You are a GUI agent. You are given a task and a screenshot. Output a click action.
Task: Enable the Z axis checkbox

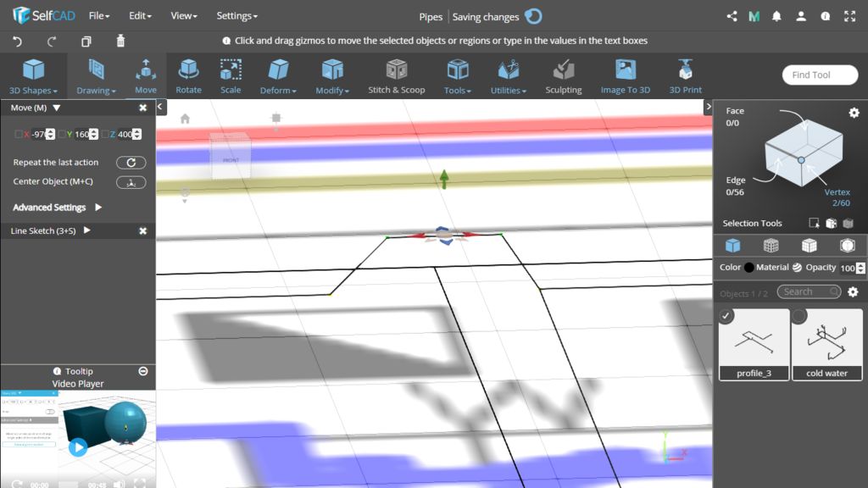point(105,134)
